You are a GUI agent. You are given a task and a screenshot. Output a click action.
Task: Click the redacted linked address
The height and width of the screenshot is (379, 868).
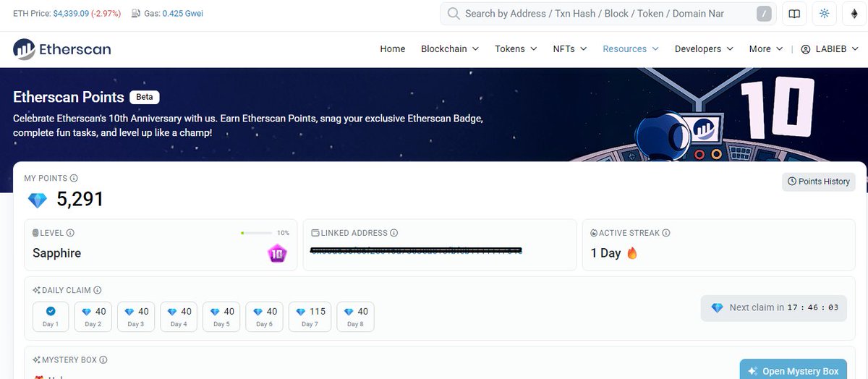click(x=416, y=250)
